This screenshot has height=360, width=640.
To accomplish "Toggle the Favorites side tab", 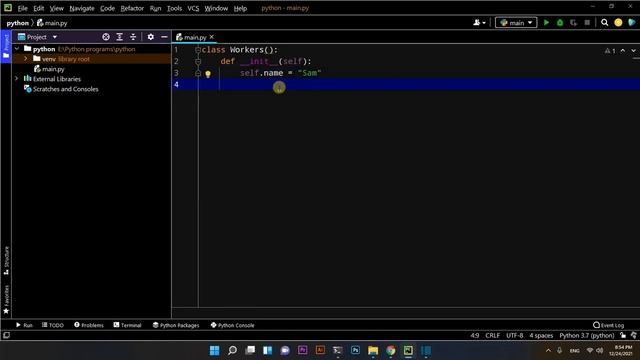I will click(x=6, y=300).
